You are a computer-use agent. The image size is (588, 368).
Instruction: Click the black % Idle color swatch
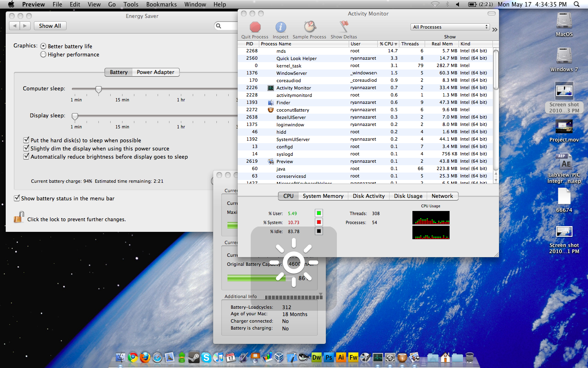coord(319,231)
